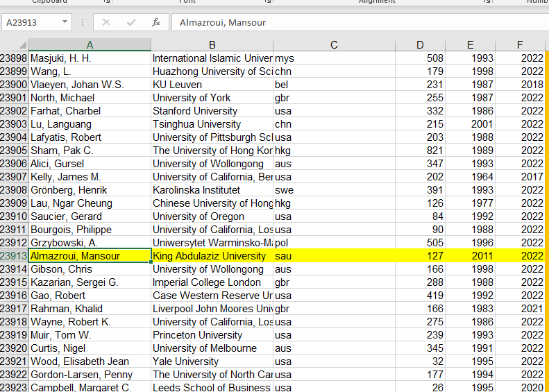Click cell Curtis, Nigel

coord(90,348)
